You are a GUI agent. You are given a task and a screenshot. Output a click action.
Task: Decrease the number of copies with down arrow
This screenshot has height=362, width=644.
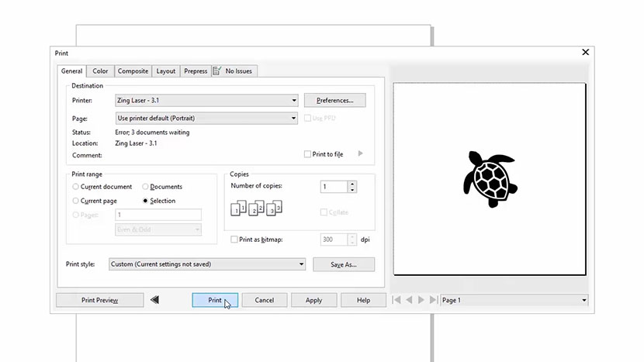coord(352,190)
